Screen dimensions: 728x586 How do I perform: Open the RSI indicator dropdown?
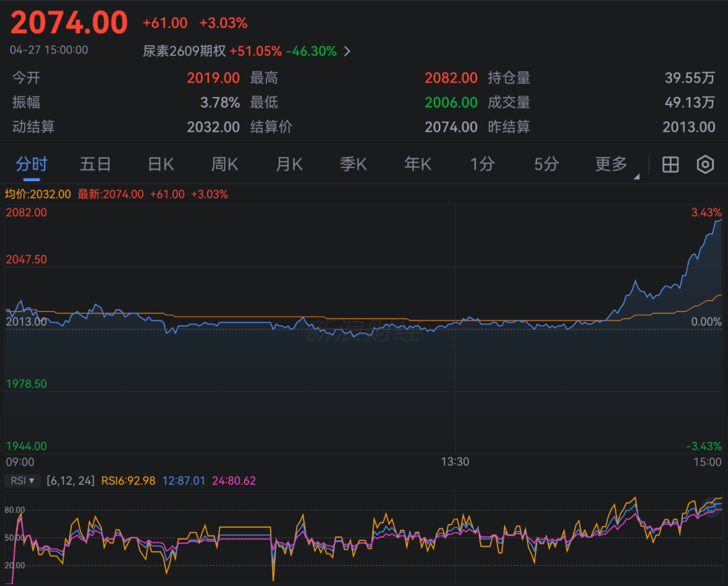(x=22, y=481)
